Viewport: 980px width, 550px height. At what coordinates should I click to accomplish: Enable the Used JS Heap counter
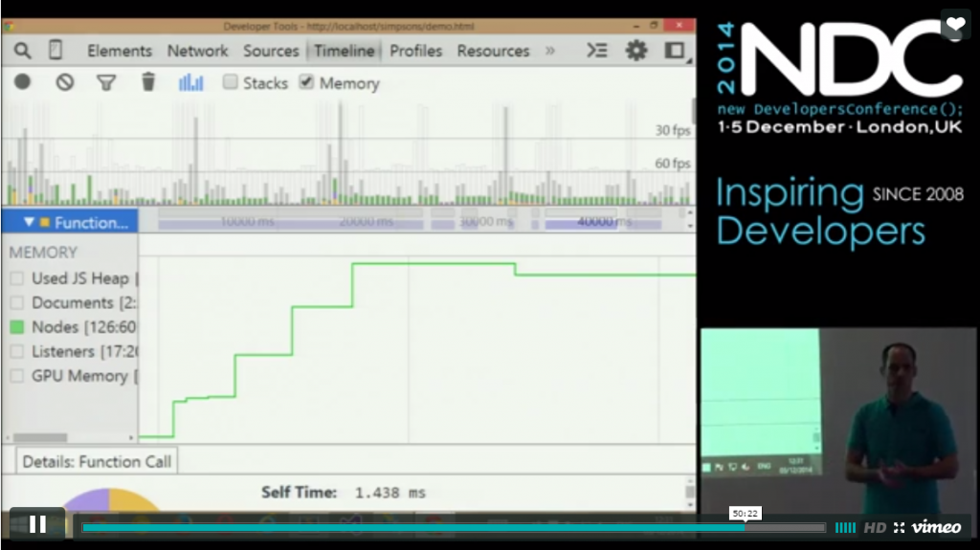click(17, 278)
